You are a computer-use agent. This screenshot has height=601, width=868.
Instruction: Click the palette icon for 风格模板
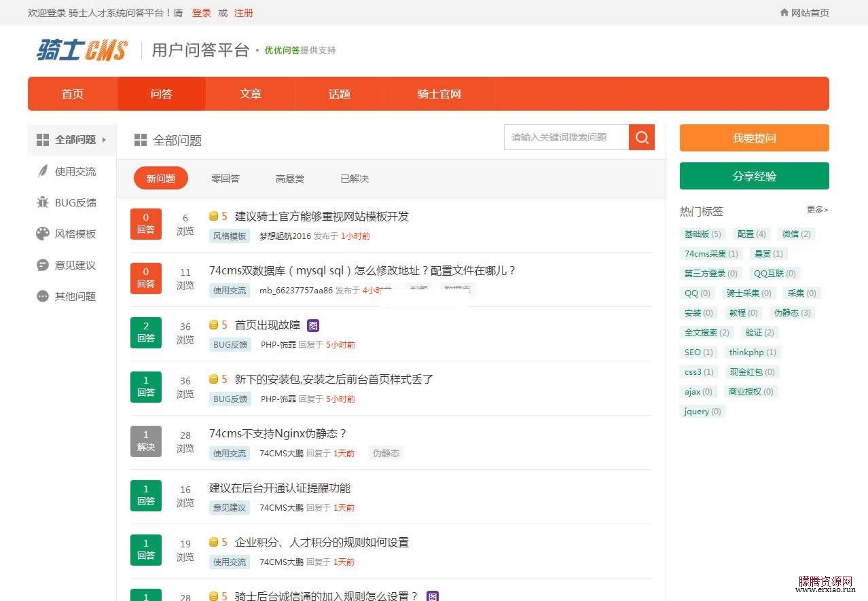point(43,234)
